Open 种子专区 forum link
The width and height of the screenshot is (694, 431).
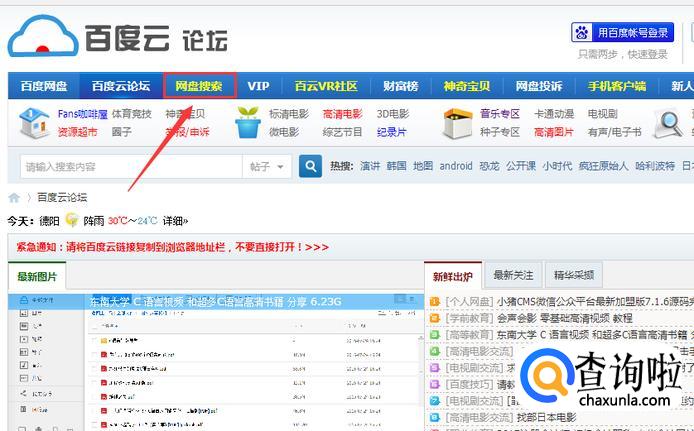point(500,132)
